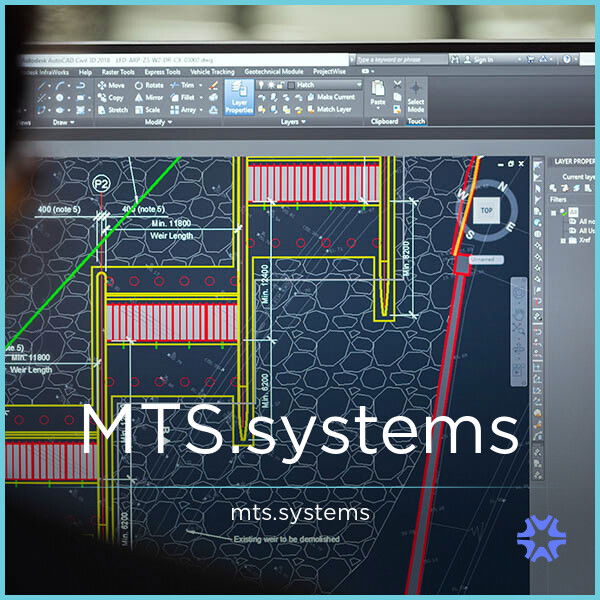Click Select Mode touch button
This screenshot has height=600, width=600.
click(x=416, y=97)
